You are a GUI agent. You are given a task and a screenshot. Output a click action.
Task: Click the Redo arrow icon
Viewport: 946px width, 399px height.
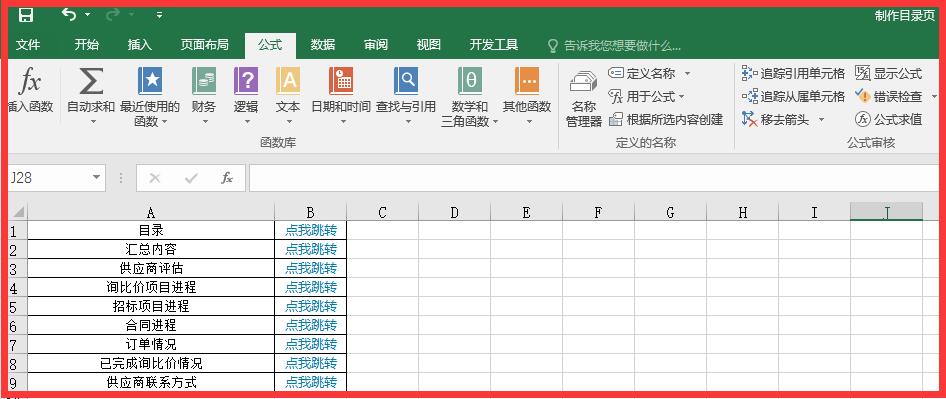tap(113, 14)
